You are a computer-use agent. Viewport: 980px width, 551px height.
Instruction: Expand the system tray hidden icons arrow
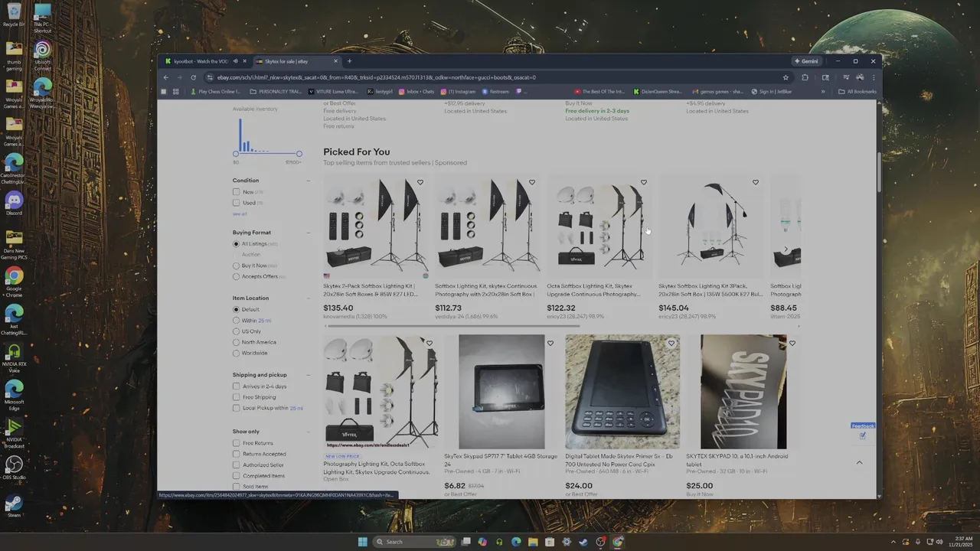click(x=893, y=542)
